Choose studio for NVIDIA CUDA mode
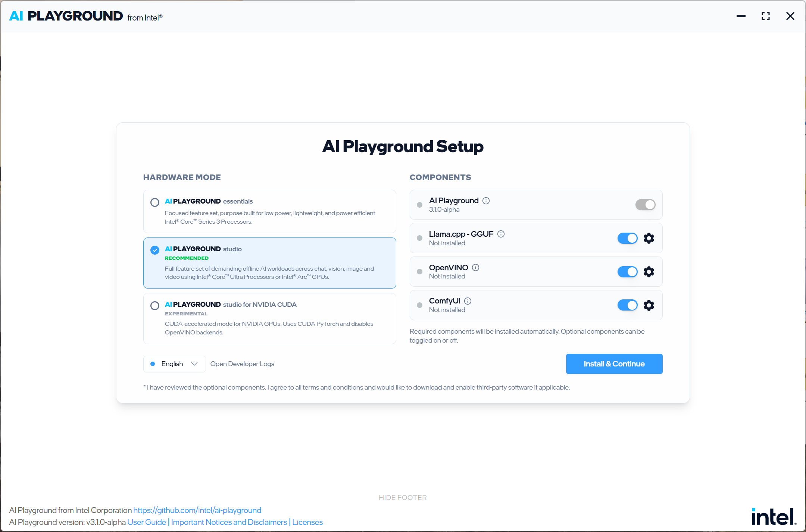 coord(269,318)
